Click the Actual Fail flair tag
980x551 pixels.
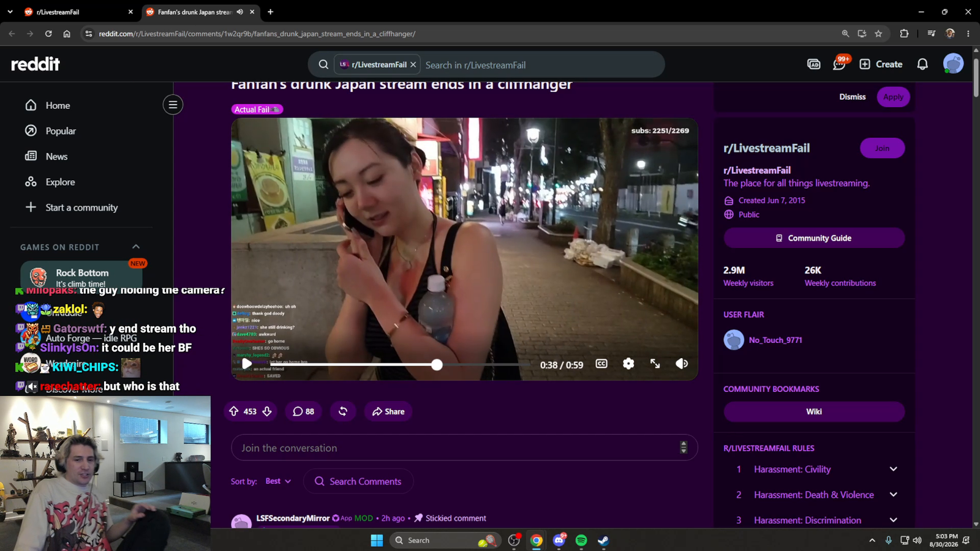257,110
